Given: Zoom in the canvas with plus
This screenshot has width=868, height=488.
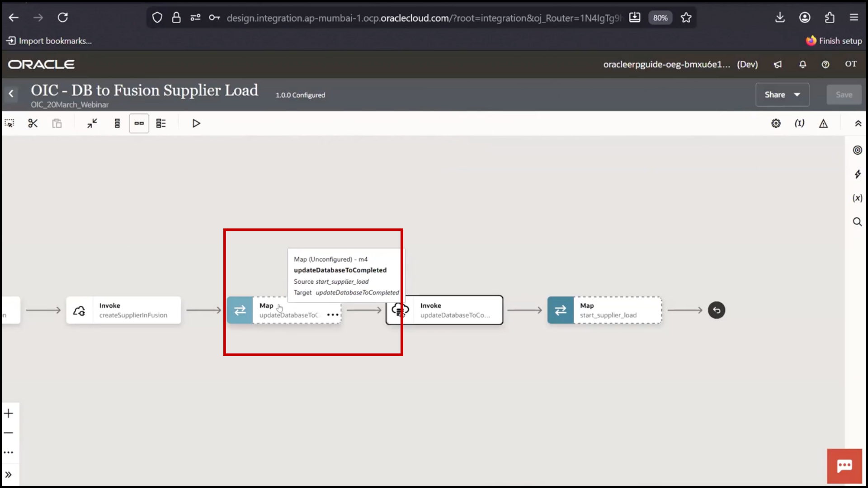Looking at the screenshot, I should point(9,413).
